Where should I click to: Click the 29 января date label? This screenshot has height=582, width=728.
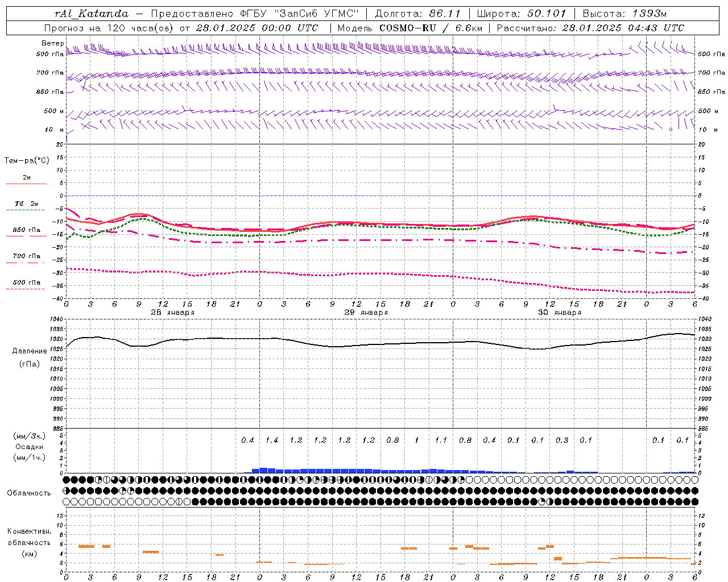click(x=366, y=313)
